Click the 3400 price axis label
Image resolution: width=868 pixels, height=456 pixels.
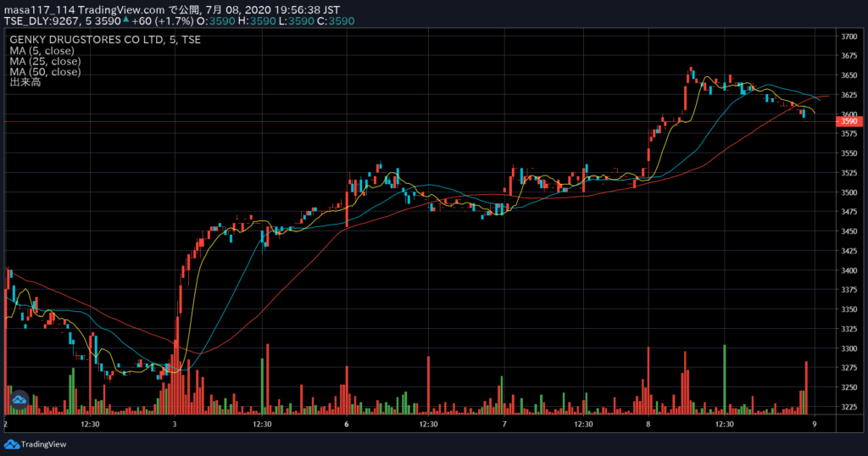[849, 270]
